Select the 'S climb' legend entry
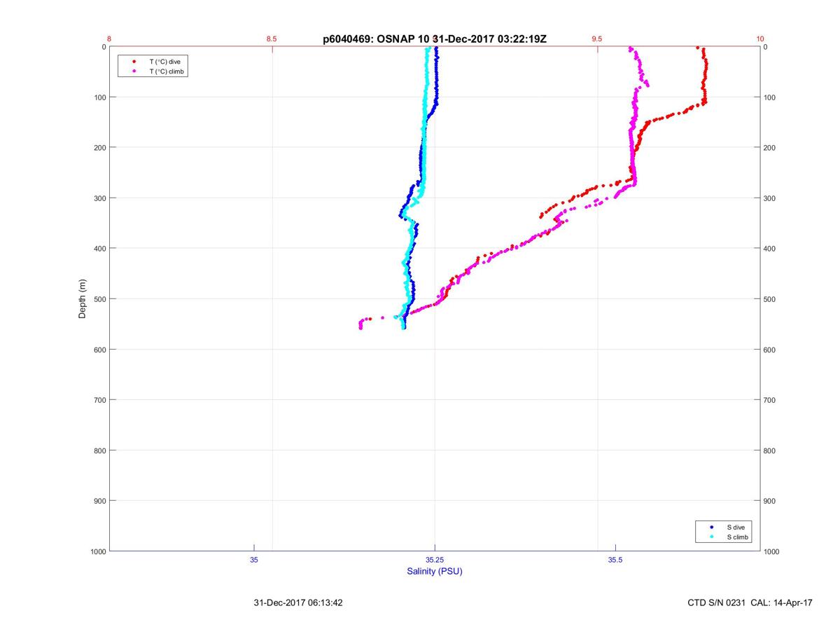Screen dimensions: 840x620 click(738, 537)
